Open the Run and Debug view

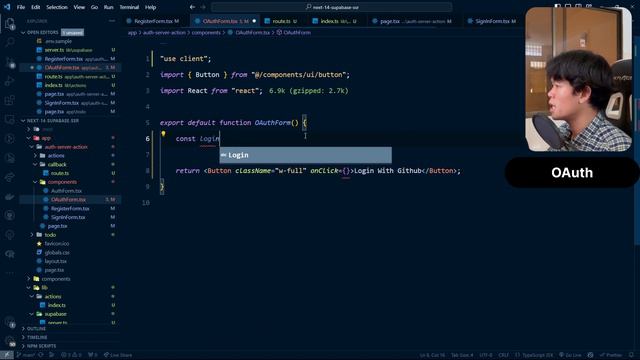coord(9,82)
